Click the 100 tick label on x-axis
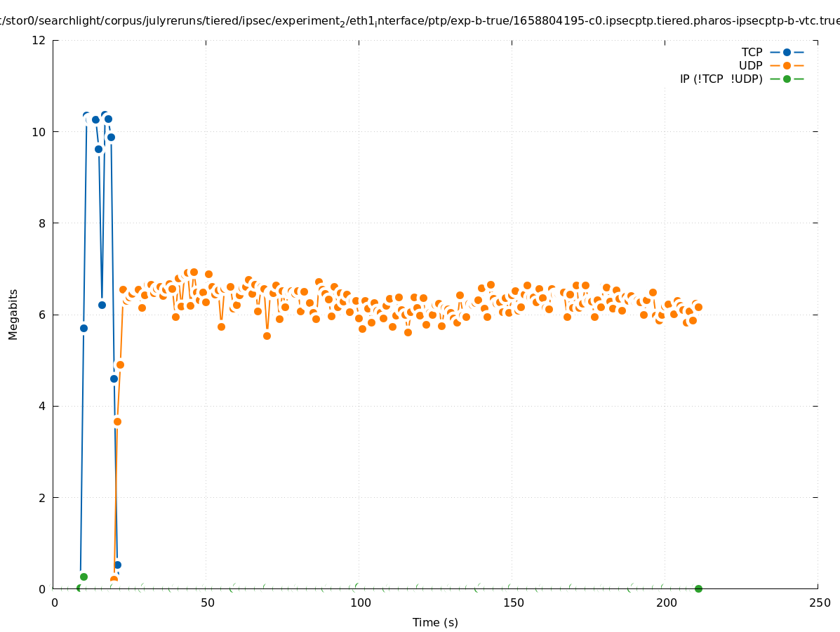The width and height of the screenshot is (840, 632). click(x=359, y=603)
